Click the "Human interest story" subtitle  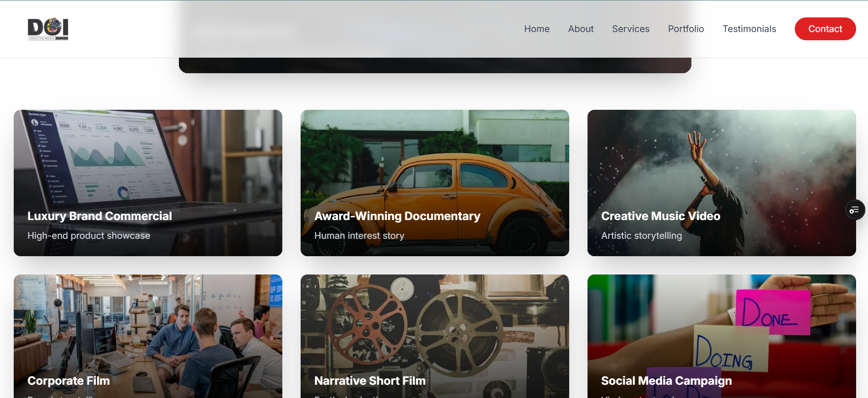coord(359,236)
